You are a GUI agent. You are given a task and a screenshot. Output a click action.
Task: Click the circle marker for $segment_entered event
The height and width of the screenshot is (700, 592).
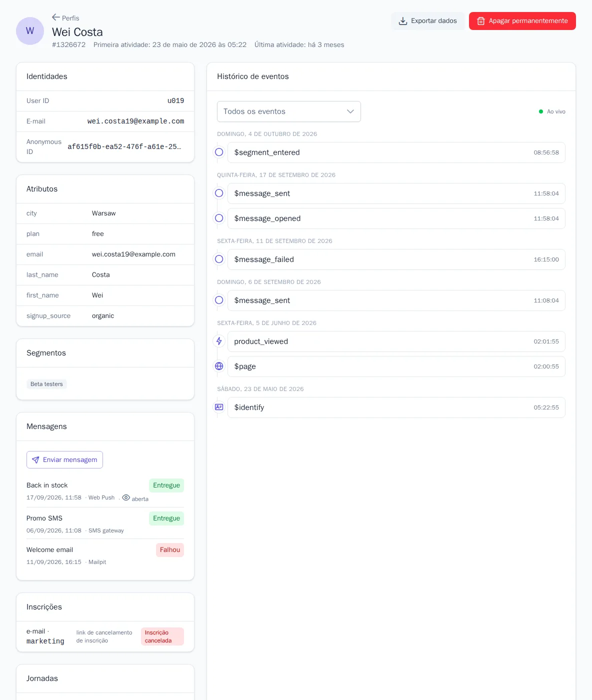tap(219, 152)
